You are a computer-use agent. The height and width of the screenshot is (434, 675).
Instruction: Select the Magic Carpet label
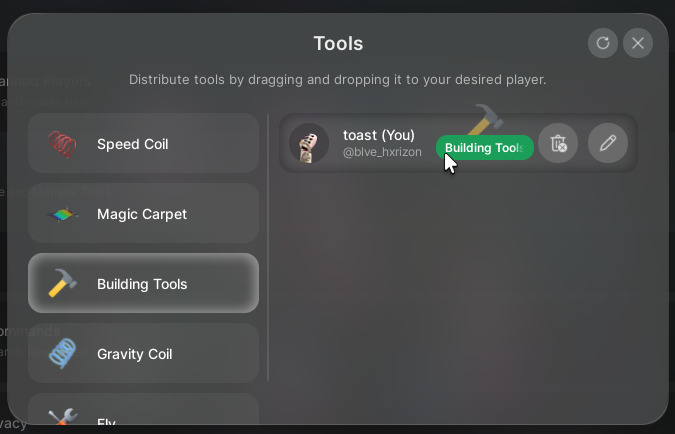(142, 214)
